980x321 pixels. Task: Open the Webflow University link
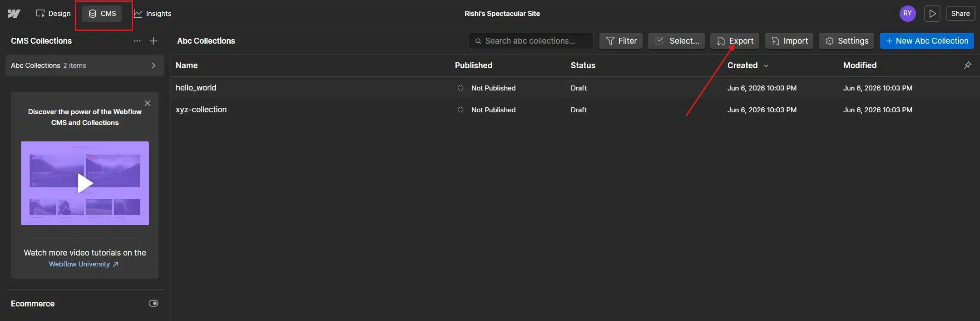(x=84, y=264)
